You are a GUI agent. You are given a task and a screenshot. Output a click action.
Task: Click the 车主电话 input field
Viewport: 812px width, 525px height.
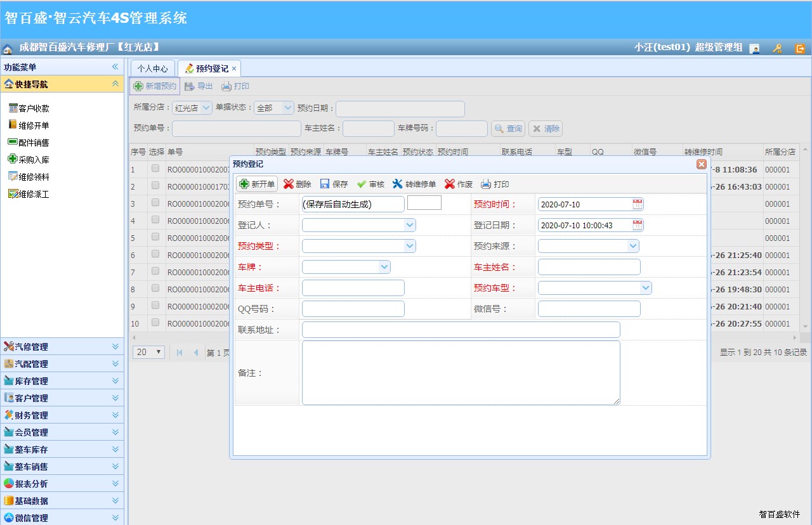(x=353, y=288)
